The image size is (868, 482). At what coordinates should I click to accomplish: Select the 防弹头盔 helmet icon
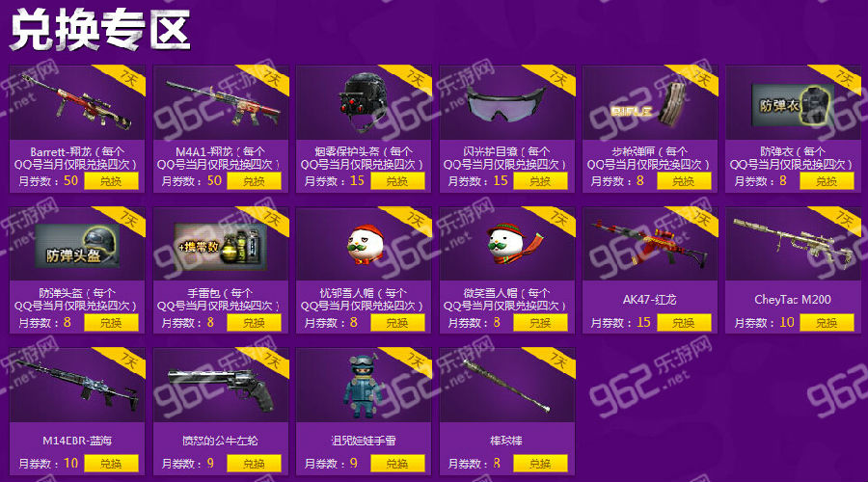click(x=77, y=245)
